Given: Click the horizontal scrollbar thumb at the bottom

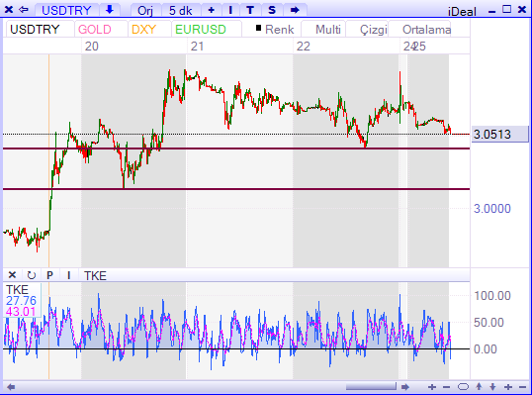Looking at the screenshot, I should pyautogui.click(x=371, y=387).
